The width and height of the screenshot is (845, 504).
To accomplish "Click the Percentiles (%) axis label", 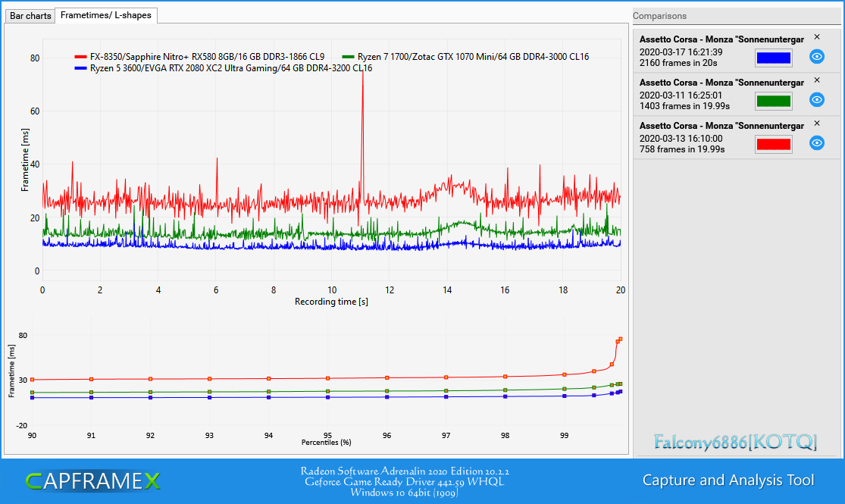I will pyautogui.click(x=326, y=443).
